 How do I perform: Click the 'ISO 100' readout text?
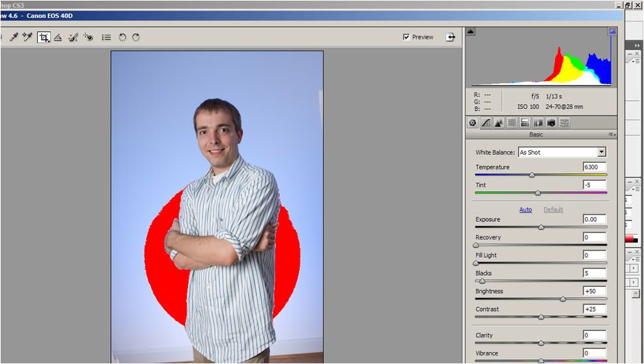[528, 107]
